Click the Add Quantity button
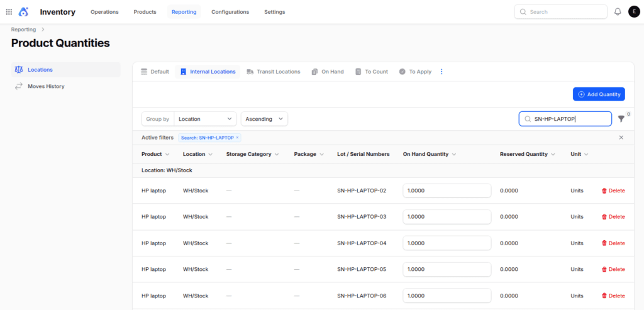Image resolution: width=644 pixels, height=310 pixels. click(x=599, y=94)
